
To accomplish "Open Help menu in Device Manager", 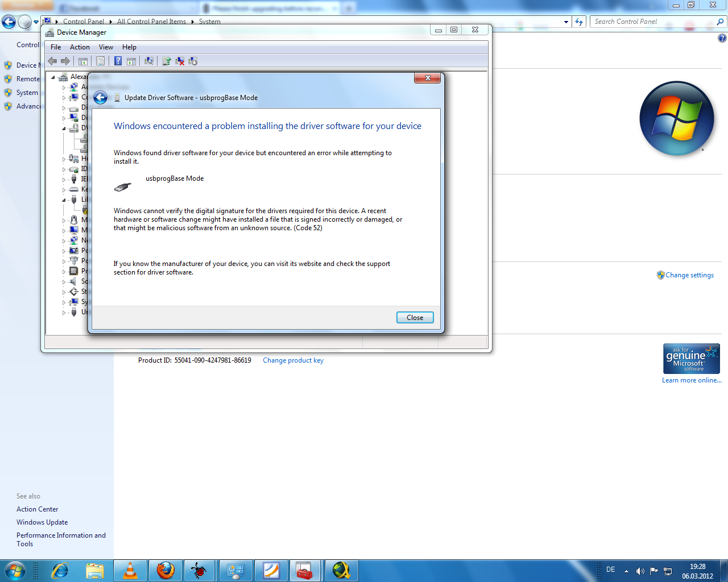I will click(129, 47).
